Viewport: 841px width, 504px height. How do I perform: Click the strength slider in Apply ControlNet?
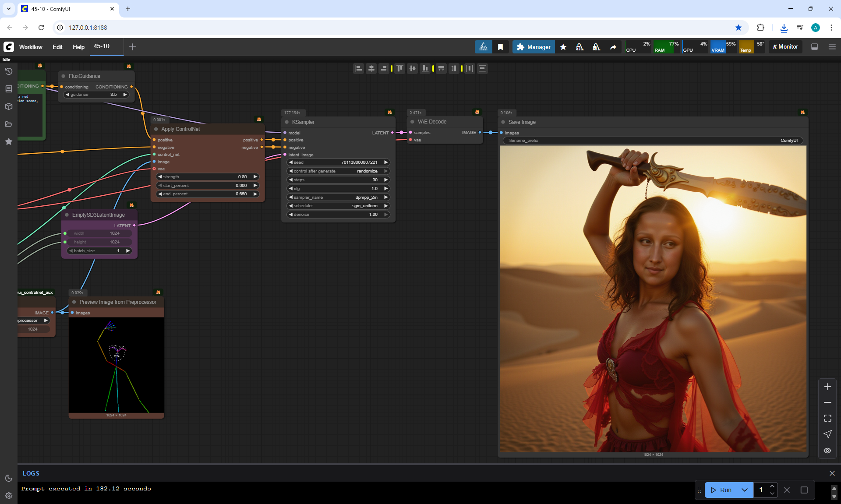[x=208, y=177]
